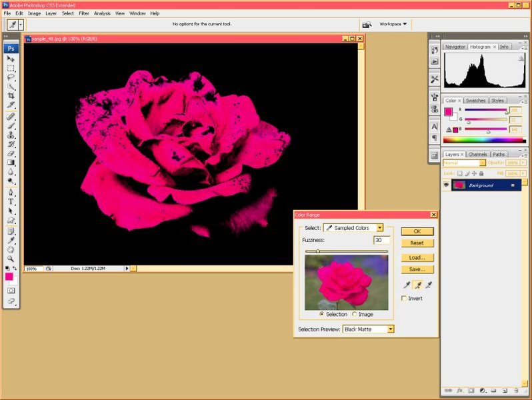Open the Workspace dropdown
Viewport: 532px width, 400px height.
[393, 24]
